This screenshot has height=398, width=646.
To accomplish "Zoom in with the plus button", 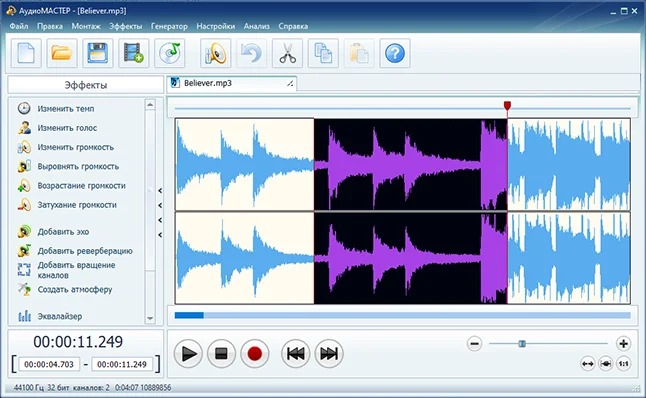I will pos(623,343).
